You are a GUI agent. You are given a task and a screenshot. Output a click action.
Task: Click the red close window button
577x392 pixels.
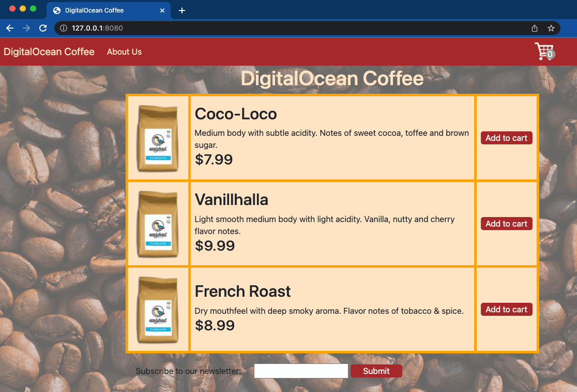pyautogui.click(x=12, y=9)
